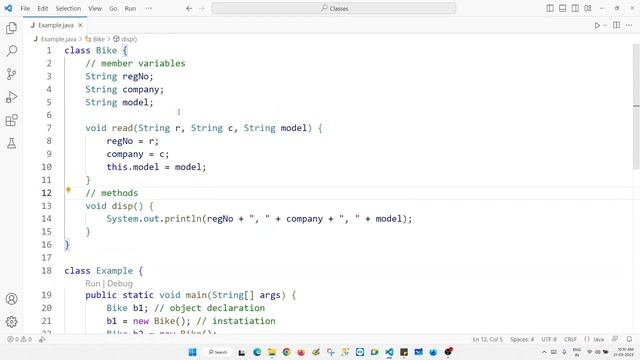Viewport: 640px width, 360px height.
Task: Click Ln 12, Col 5 in status bar
Action: point(487,339)
